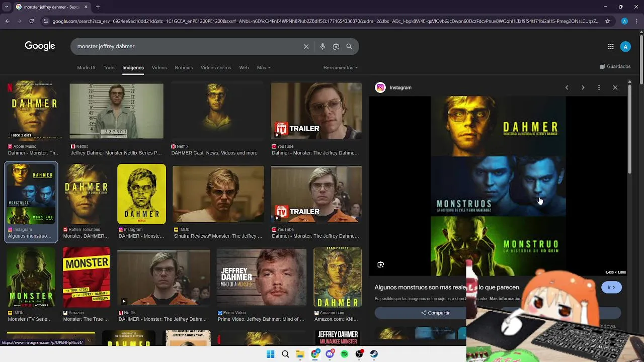Viewport: 644px width, 362px height.
Task: Open Más información link
Action: click(505, 299)
